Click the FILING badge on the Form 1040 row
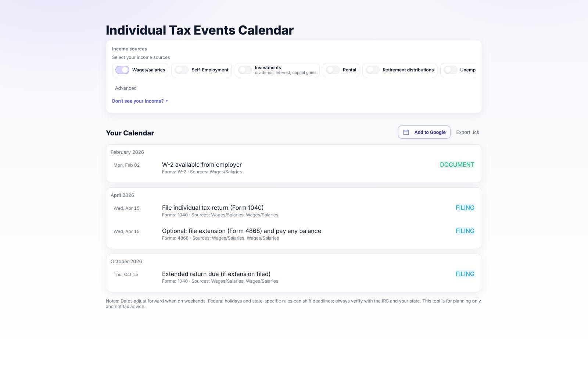Viewport: 588px width, 368px height. [x=465, y=208]
